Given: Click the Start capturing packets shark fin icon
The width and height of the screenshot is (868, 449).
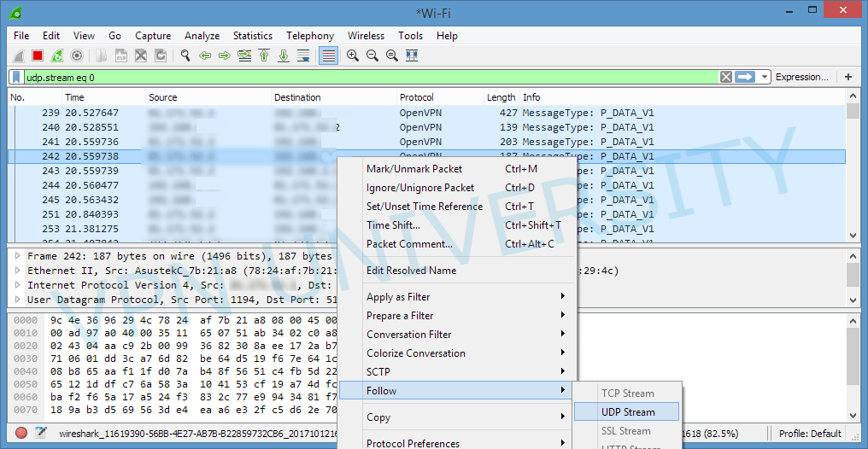Looking at the screenshot, I should [x=18, y=55].
